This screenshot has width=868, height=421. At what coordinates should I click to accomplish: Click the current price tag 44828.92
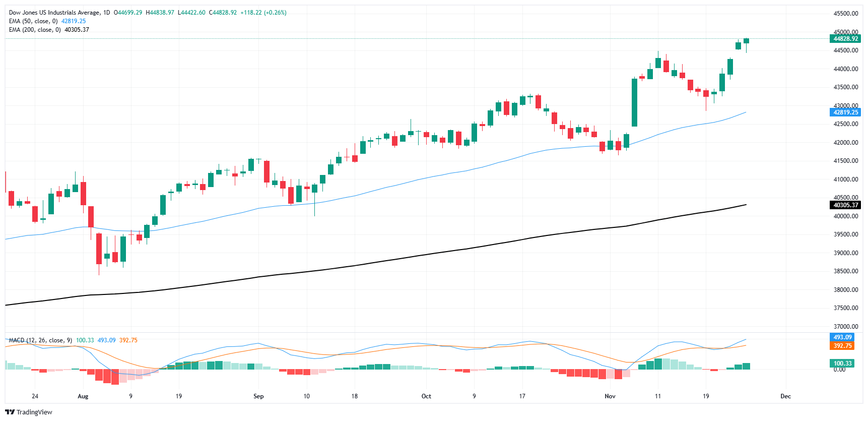pos(845,39)
